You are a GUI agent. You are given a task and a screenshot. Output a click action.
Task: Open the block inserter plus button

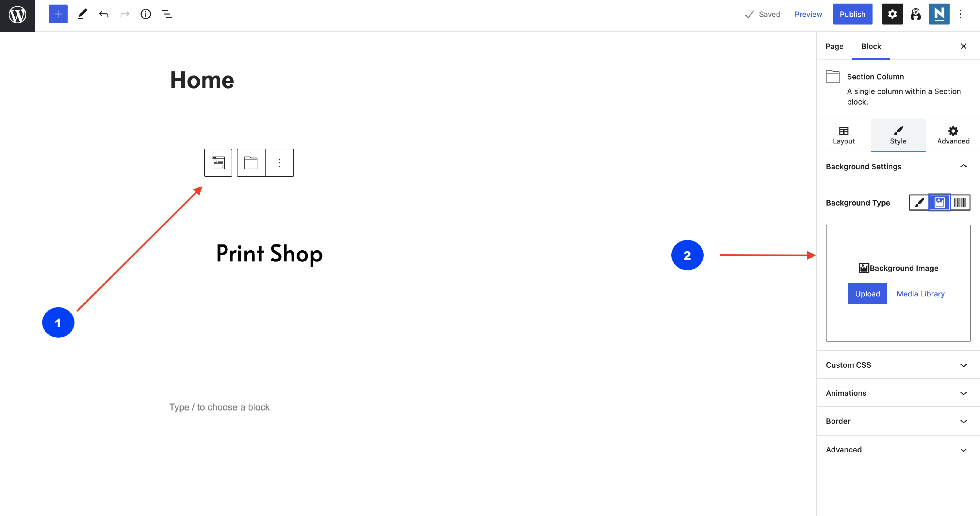(x=58, y=14)
